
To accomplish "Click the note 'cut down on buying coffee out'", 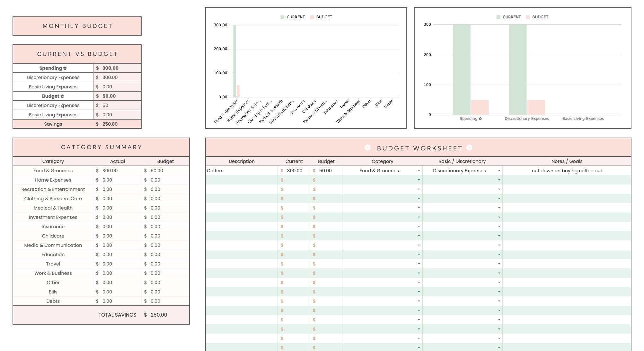I will click(567, 171).
